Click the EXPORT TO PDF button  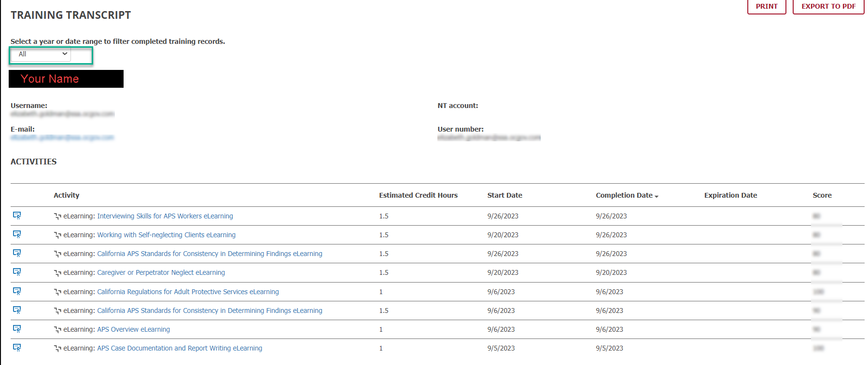(x=828, y=6)
